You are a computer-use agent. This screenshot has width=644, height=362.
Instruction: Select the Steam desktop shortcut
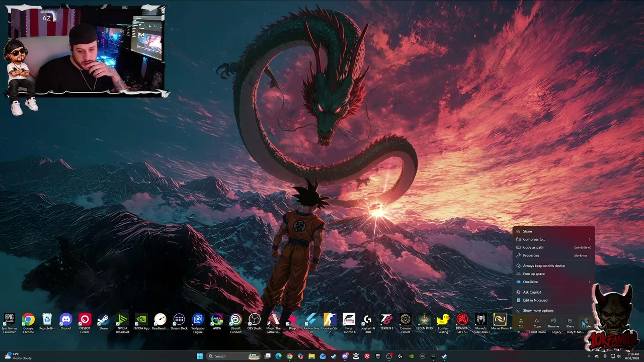[104, 322]
